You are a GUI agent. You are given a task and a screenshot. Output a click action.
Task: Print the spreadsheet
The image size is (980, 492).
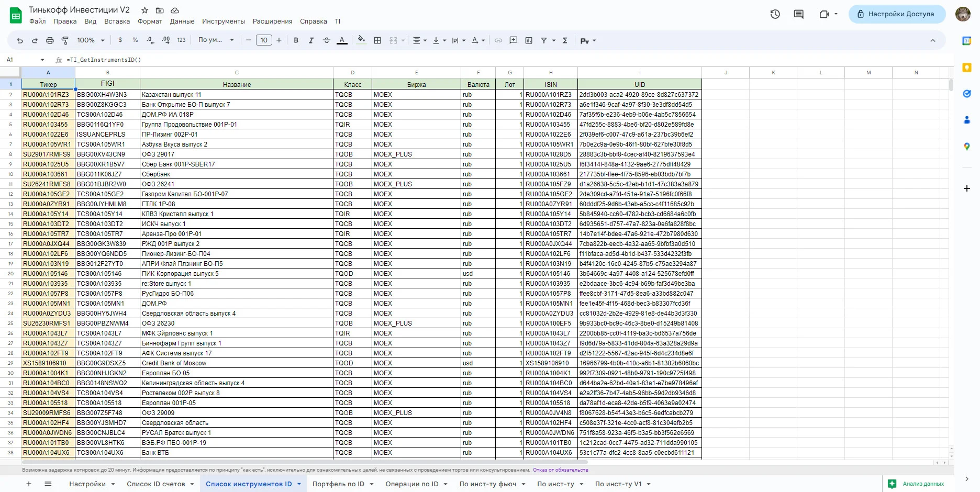click(50, 40)
